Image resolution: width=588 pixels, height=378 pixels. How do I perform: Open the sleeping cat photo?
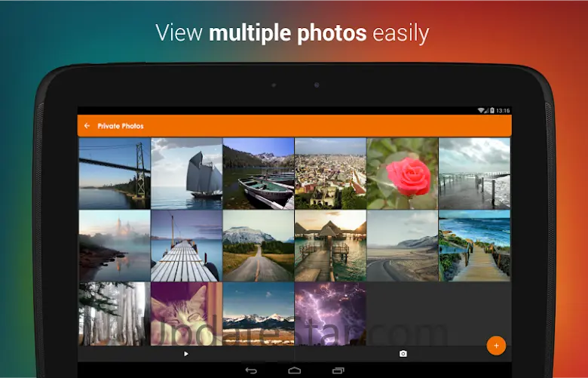point(186,314)
